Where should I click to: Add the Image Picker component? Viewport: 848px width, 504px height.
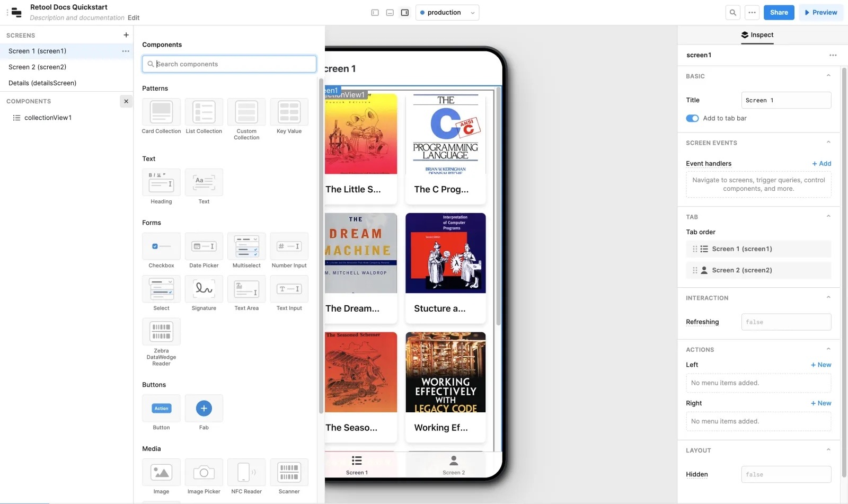(204, 472)
